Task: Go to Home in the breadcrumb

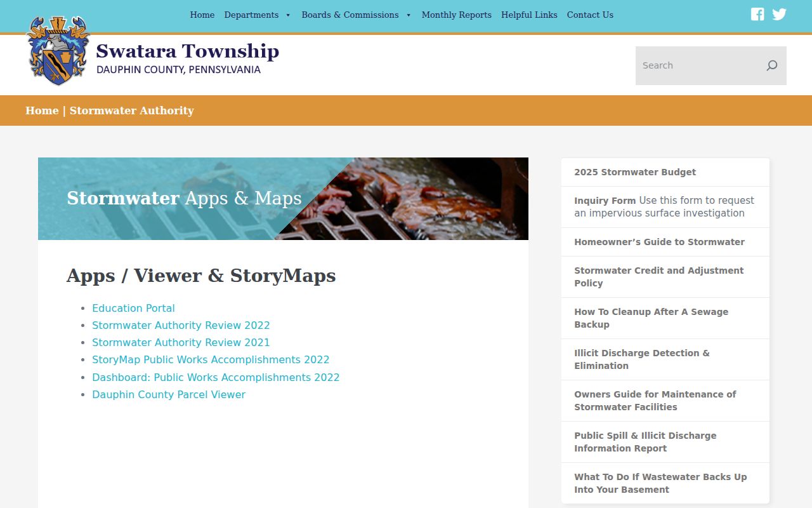Action: click(42, 110)
